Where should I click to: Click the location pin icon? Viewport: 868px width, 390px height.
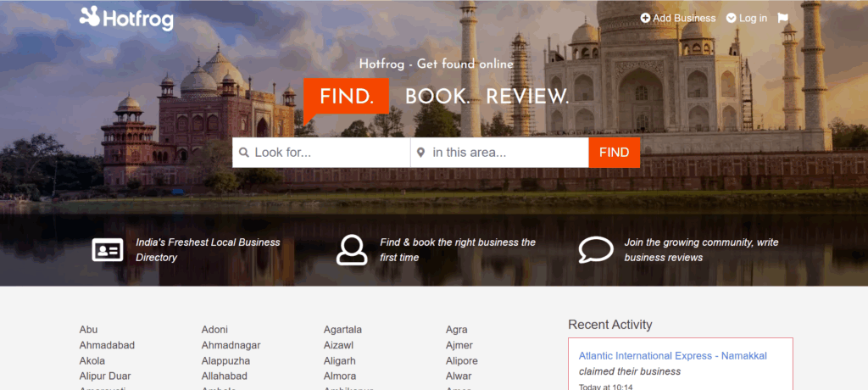421,153
